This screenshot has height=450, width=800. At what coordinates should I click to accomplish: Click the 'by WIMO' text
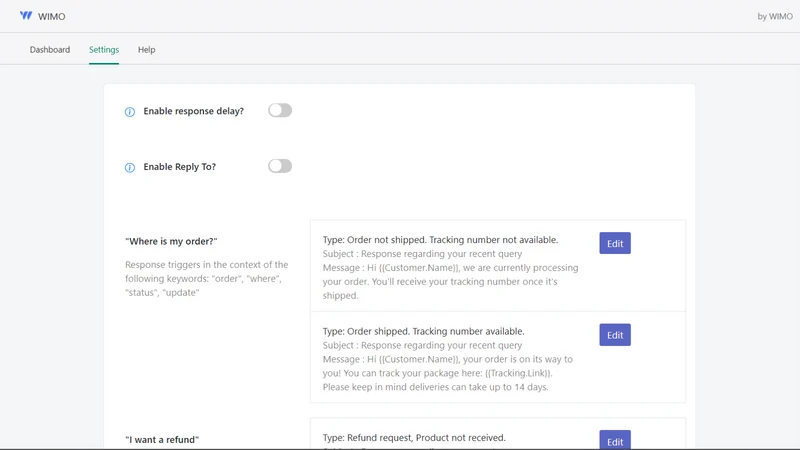coord(775,16)
